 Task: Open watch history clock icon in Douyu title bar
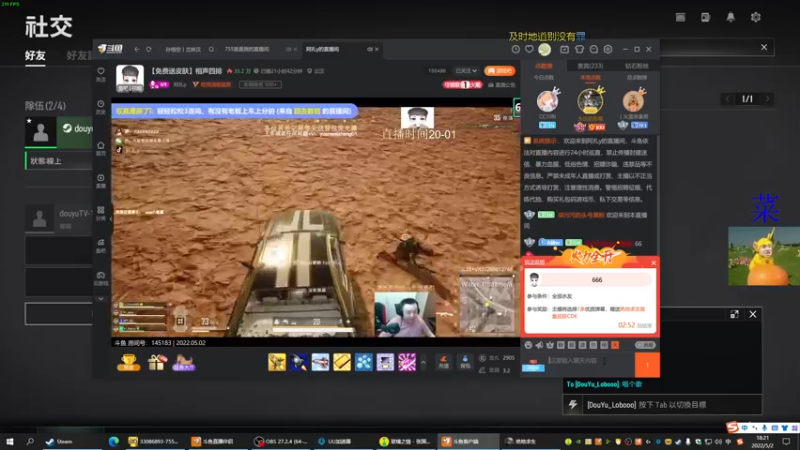[x=516, y=49]
